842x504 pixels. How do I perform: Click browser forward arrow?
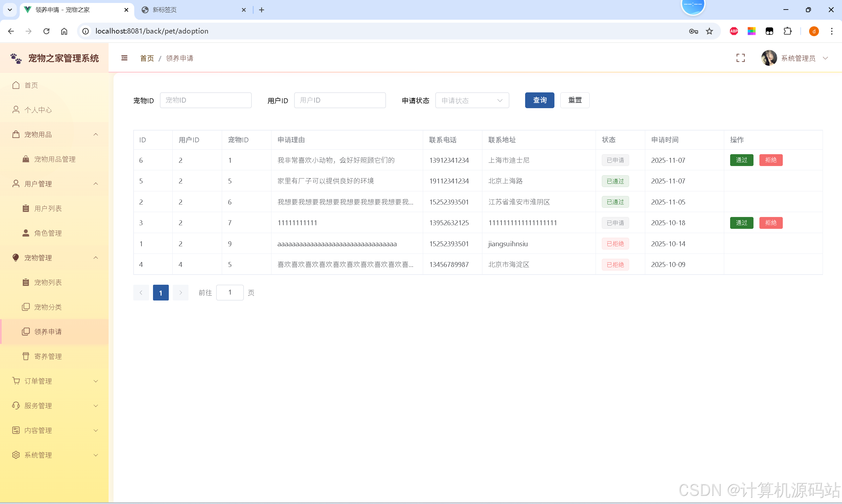29,31
